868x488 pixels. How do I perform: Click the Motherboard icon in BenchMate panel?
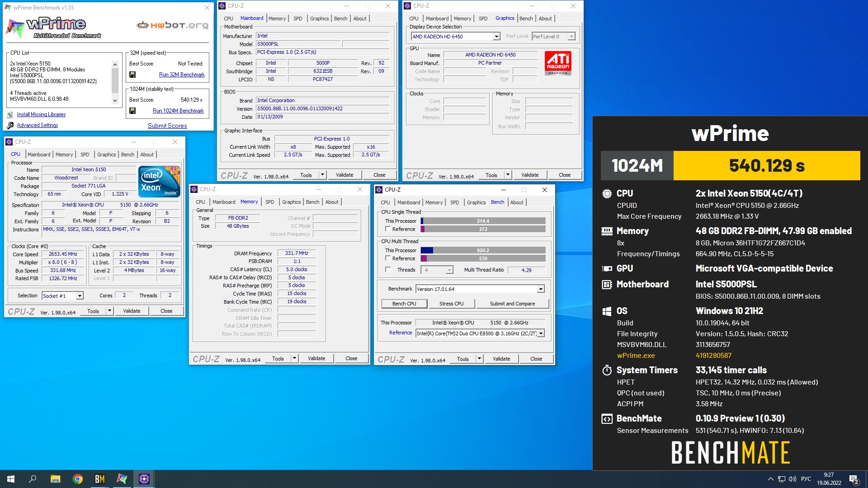coord(607,284)
